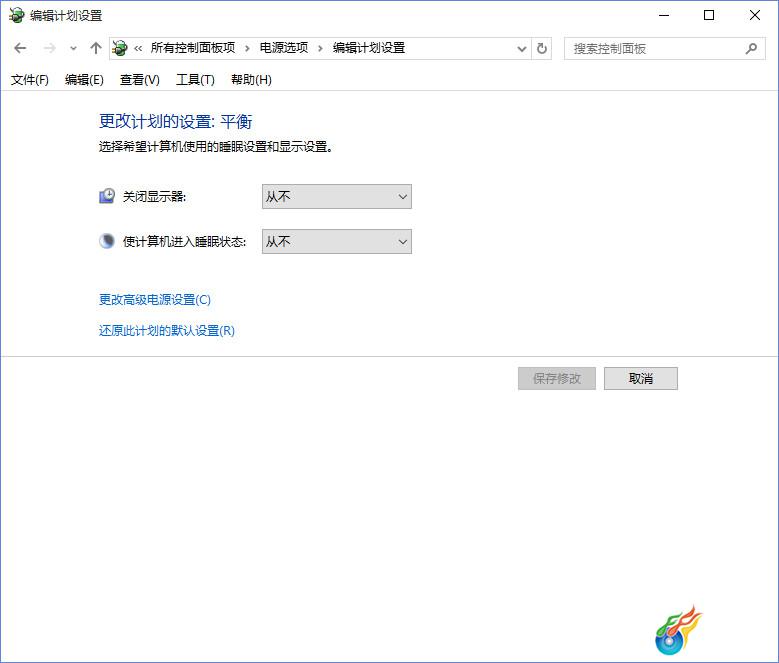Open the 查看(V) menu
The image size is (779, 663).
coord(140,80)
